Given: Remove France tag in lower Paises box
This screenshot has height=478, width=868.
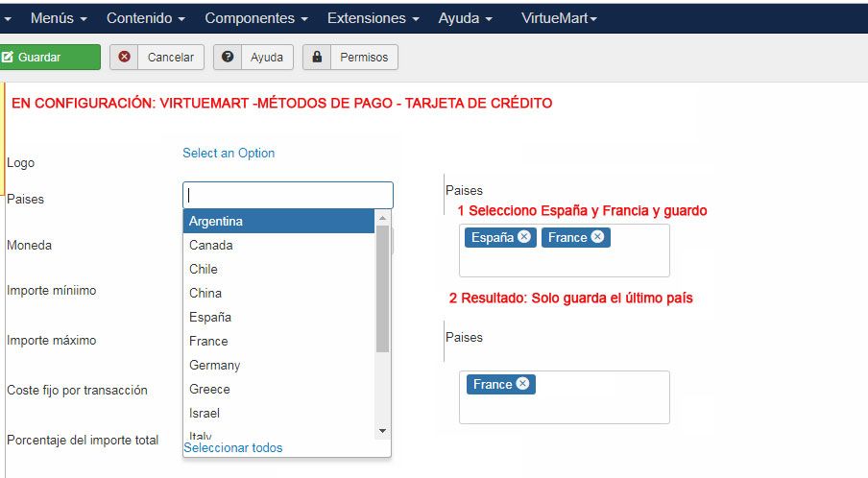Looking at the screenshot, I should point(522,383).
